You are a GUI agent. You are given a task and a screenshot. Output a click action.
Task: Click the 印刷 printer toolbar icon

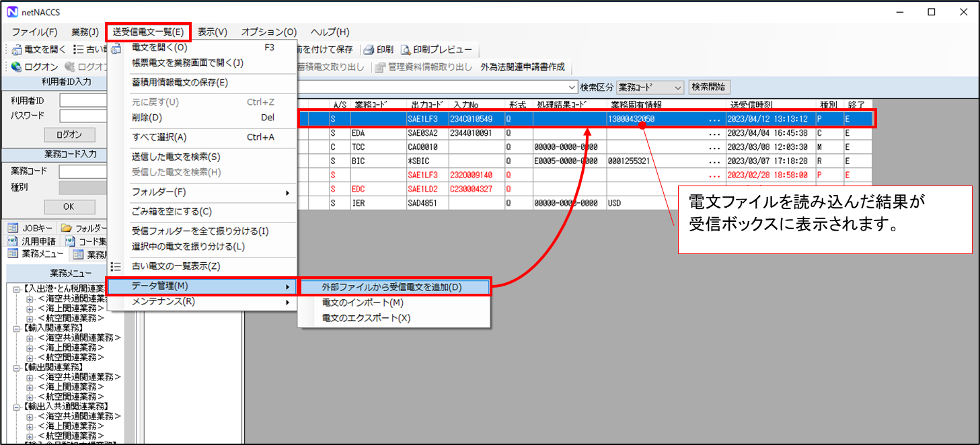coord(368,49)
